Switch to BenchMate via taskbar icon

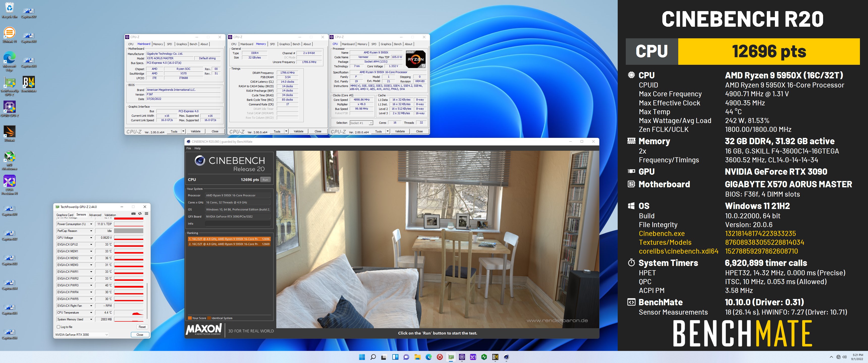[x=495, y=357]
